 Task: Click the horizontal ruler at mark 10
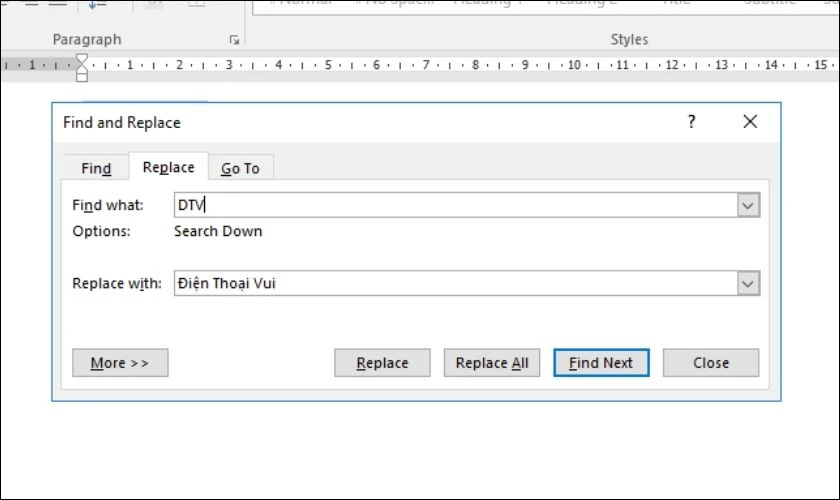(x=574, y=65)
